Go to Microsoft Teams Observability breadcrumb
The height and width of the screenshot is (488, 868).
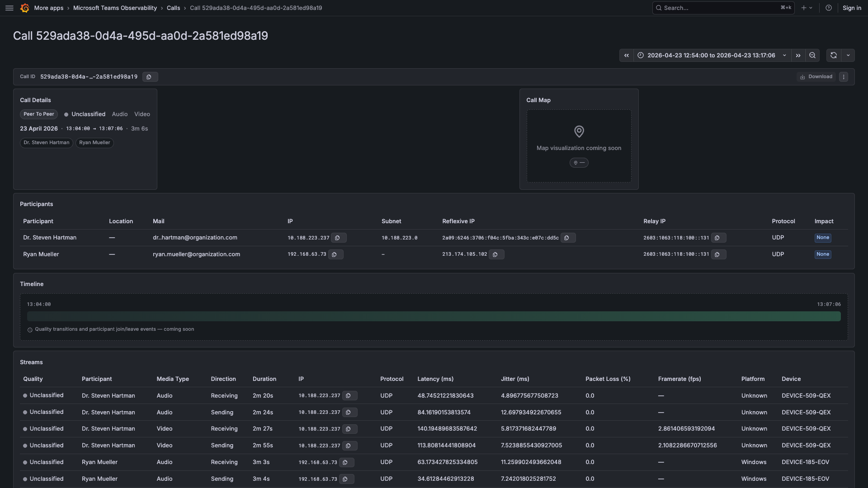115,8
